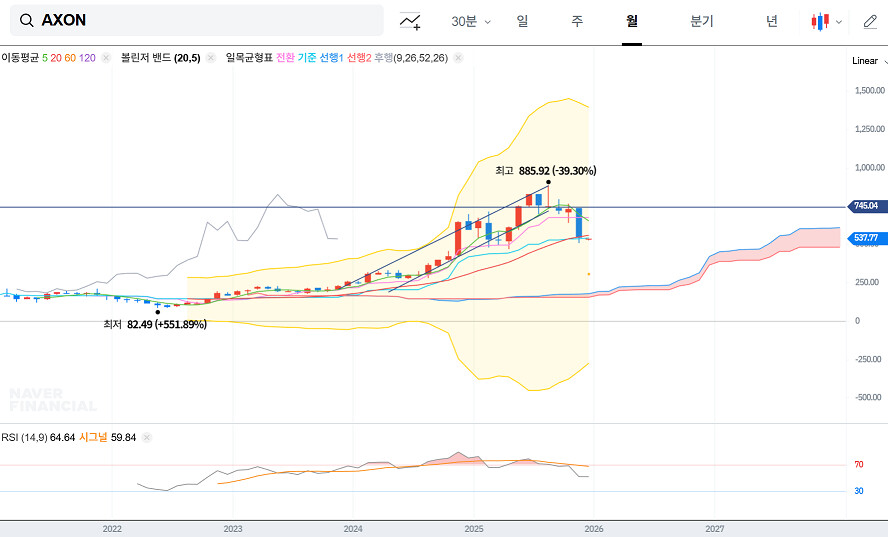
Task: Select the pencil drawing tool
Action: [x=870, y=22]
